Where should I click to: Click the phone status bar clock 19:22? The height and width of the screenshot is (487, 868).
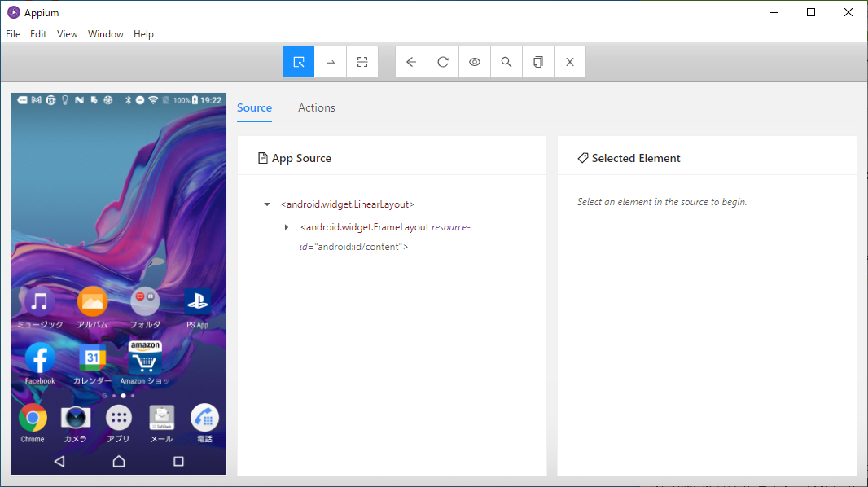(x=211, y=100)
